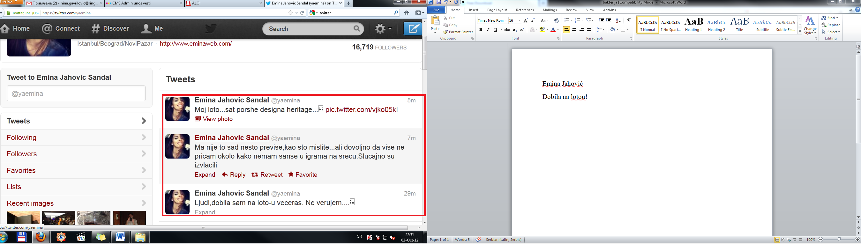Expand the font size 16 dropdown

point(520,20)
